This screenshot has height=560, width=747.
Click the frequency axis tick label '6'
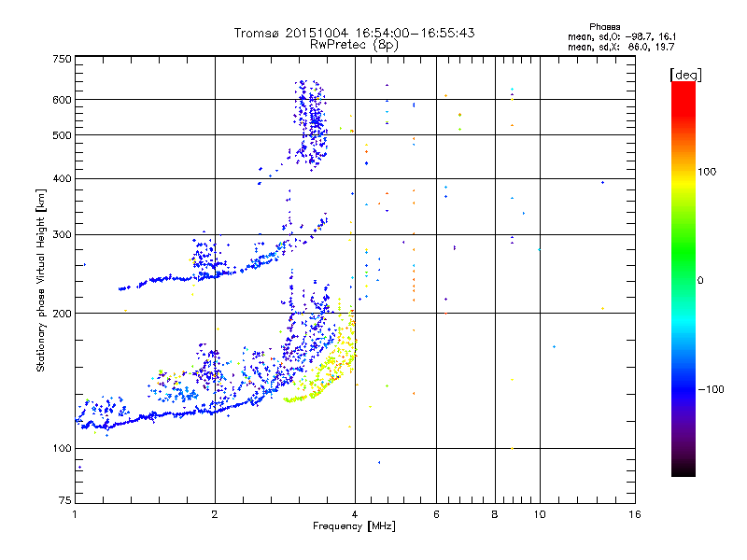[436, 514]
